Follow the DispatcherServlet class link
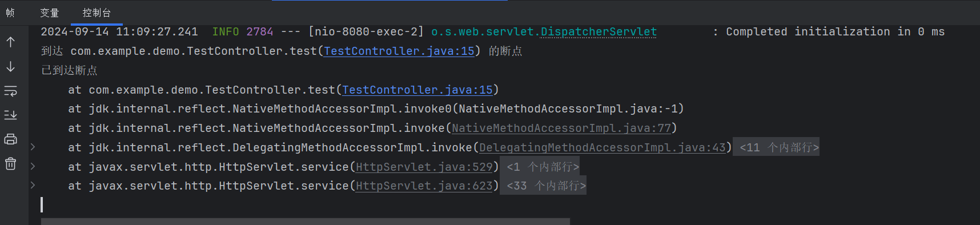This screenshot has width=980, height=225. click(x=599, y=32)
